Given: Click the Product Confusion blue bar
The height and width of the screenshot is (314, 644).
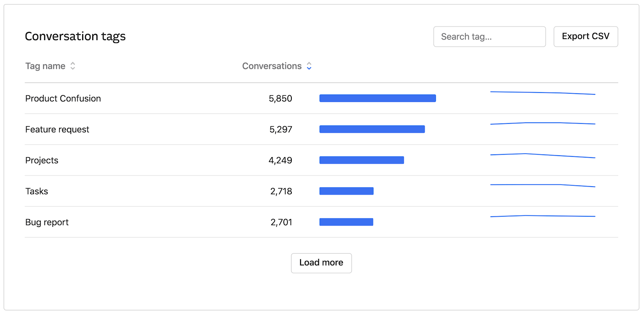Looking at the screenshot, I should point(378,98).
